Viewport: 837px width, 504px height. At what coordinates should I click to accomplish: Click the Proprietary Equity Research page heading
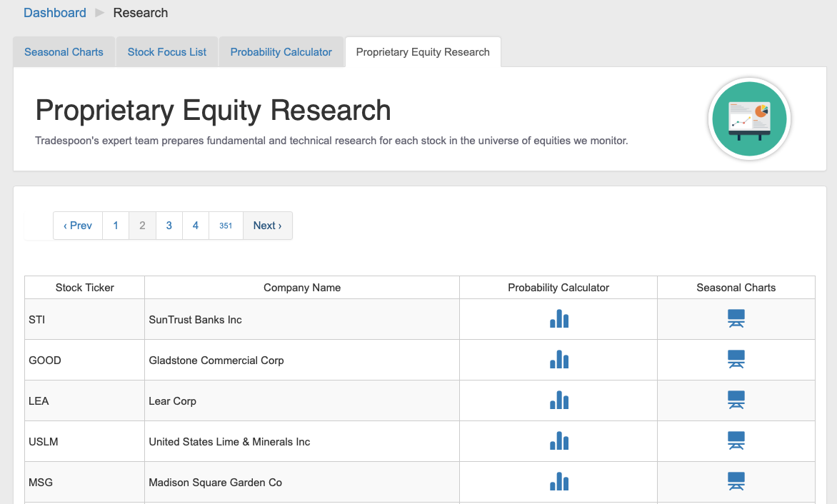213,111
